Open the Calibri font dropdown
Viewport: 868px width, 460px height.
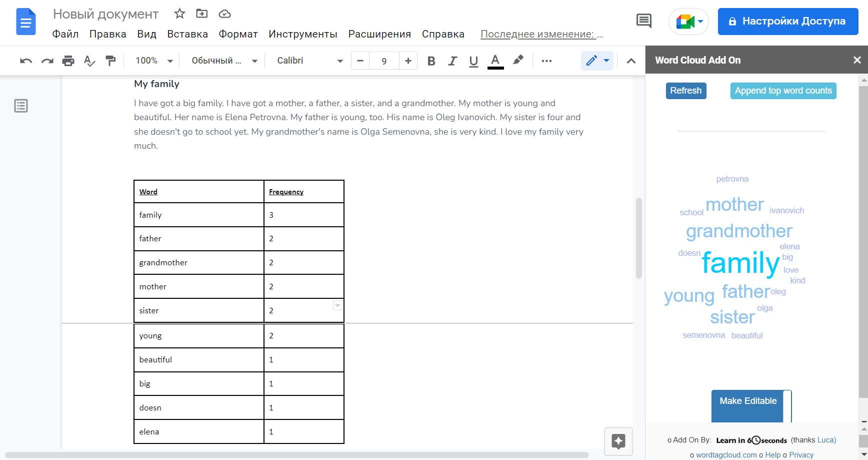point(310,61)
